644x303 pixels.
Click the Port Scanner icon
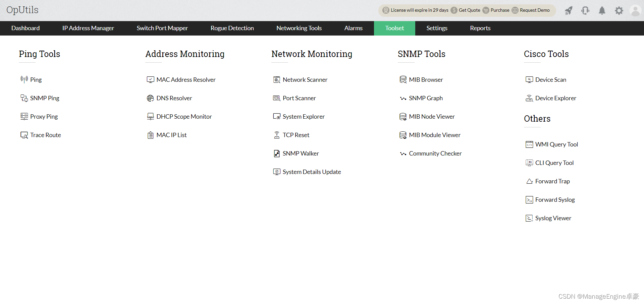point(277,98)
